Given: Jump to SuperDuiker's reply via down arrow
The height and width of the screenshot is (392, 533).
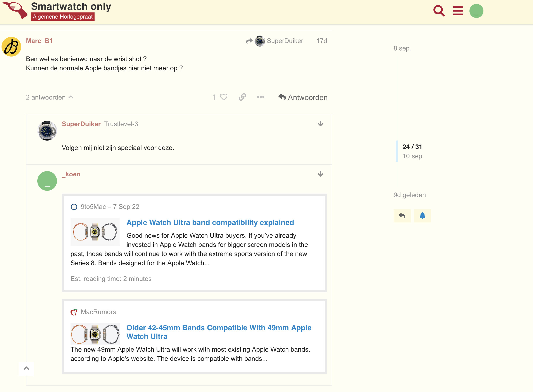Looking at the screenshot, I should coord(321,124).
